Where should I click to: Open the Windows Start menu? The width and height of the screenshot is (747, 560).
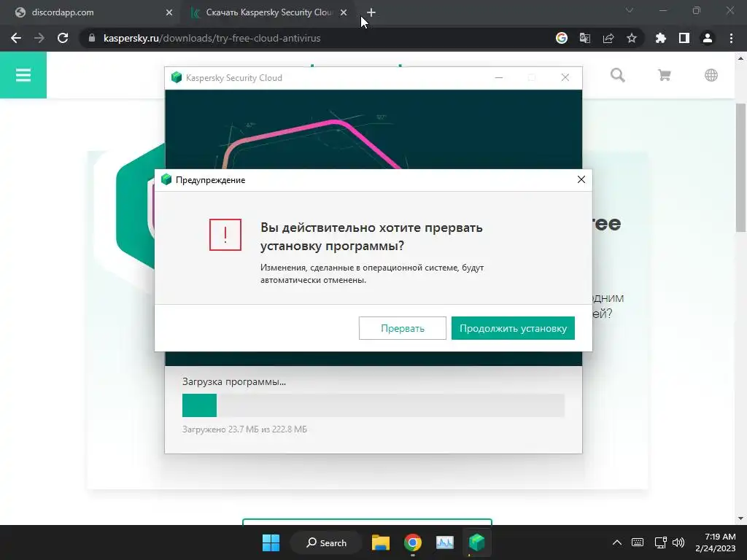[271, 542]
